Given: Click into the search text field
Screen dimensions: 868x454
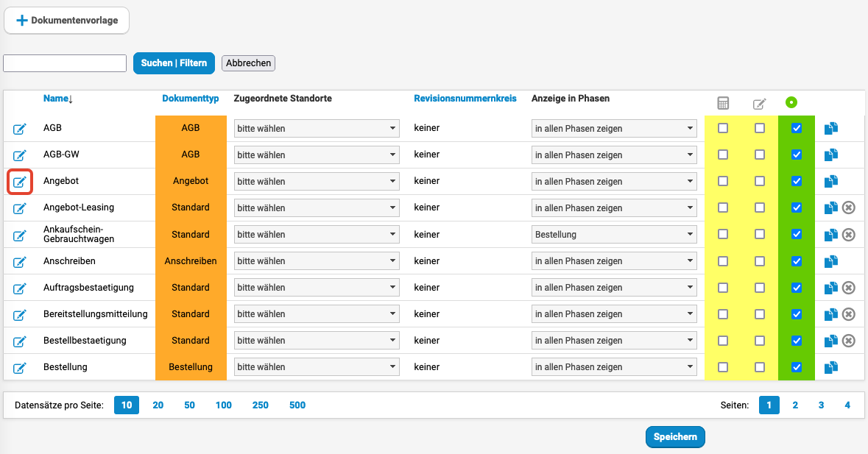Looking at the screenshot, I should (x=65, y=63).
